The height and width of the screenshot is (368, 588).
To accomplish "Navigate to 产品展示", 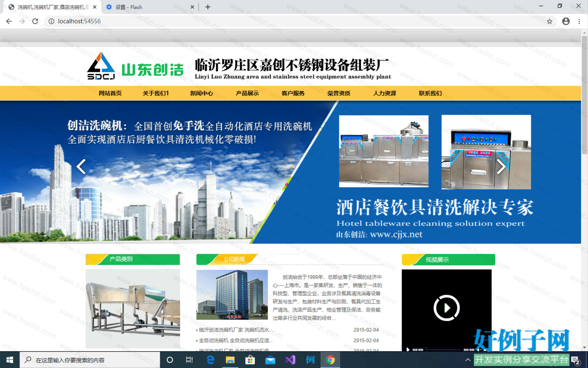I will 247,93.
